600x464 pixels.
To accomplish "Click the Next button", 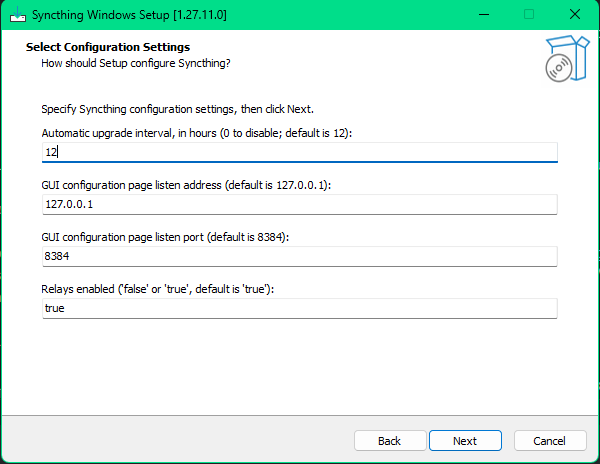I will coord(465,441).
